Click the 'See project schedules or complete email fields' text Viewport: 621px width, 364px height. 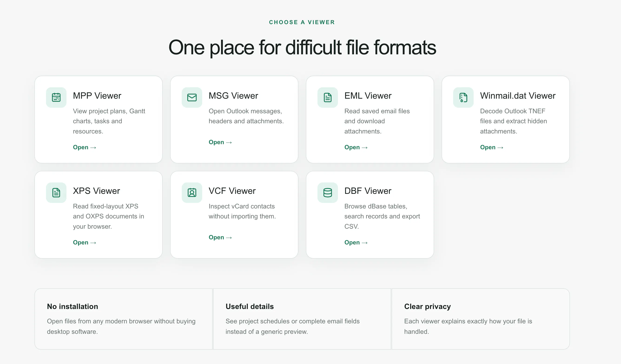pos(293,326)
